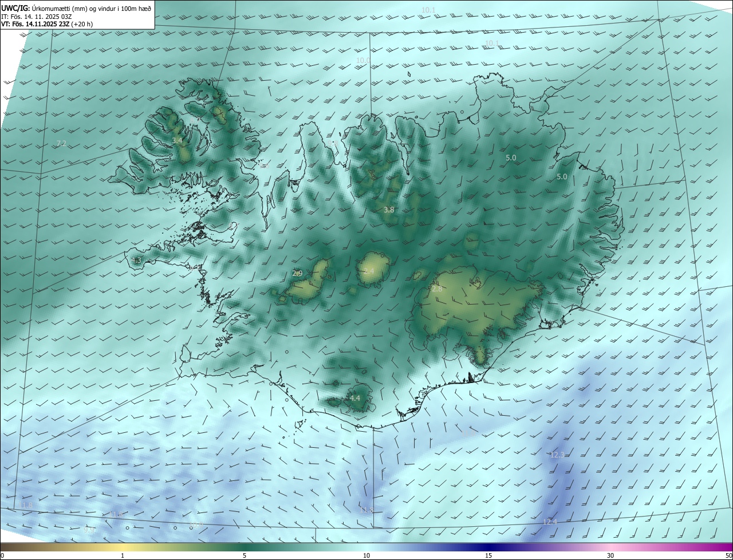The height and width of the screenshot is (560, 733).
Task: Pick the pale cyan colour band above tick 10
Action: click(x=366, y=547)
